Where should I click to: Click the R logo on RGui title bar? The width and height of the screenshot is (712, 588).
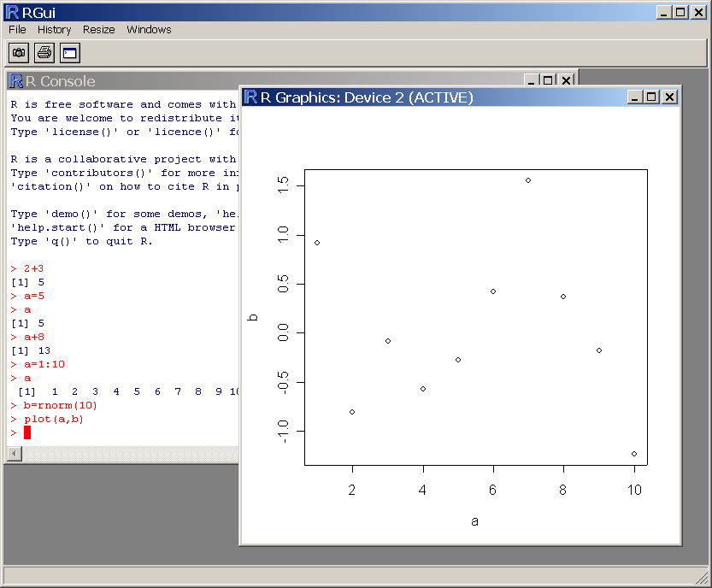pos(12,12)
